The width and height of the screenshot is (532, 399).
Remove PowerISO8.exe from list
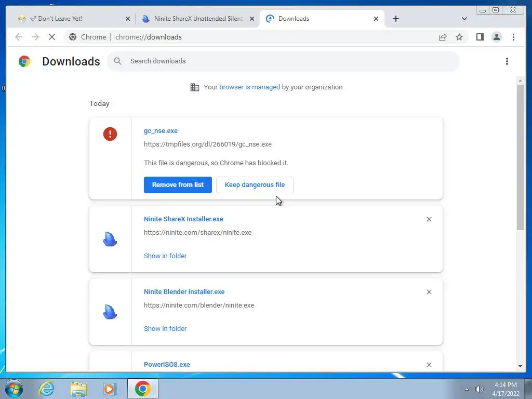pos(429,364)
